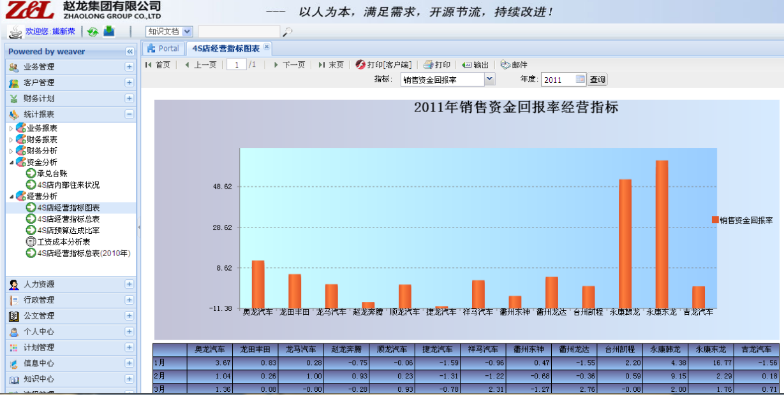This screenshot has width=784, height=396.
Task: Click the 奥龙汽车 table column header
Action: [x=210, y=350]
